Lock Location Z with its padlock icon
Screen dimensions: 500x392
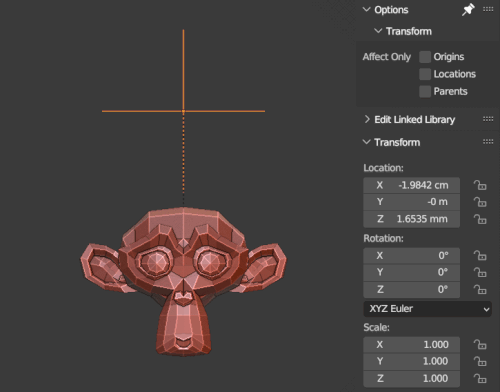click(x=480, y=219)
